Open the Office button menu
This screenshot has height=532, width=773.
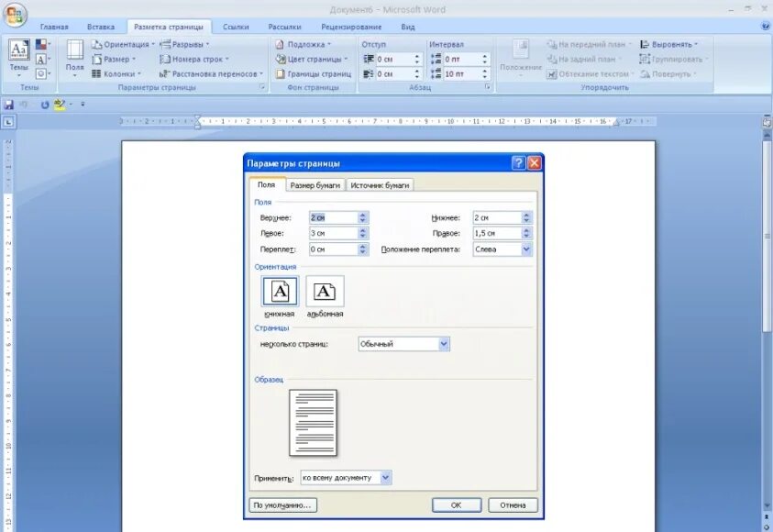pos(15,15)
